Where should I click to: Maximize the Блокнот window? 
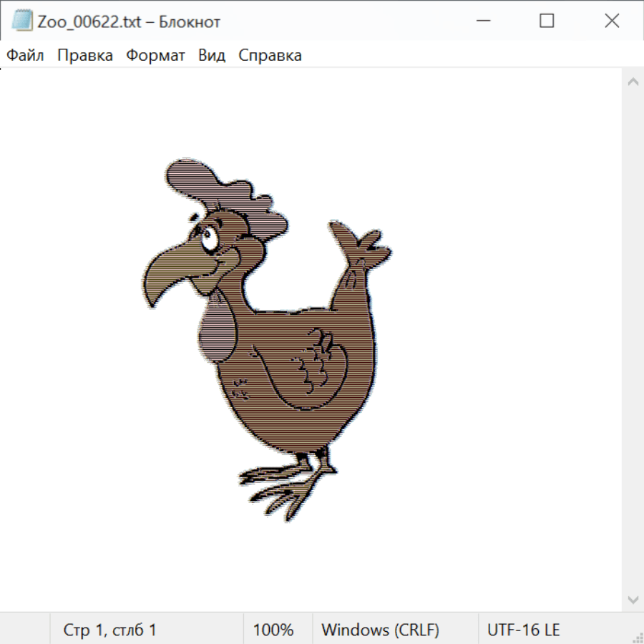click(547, 21)
